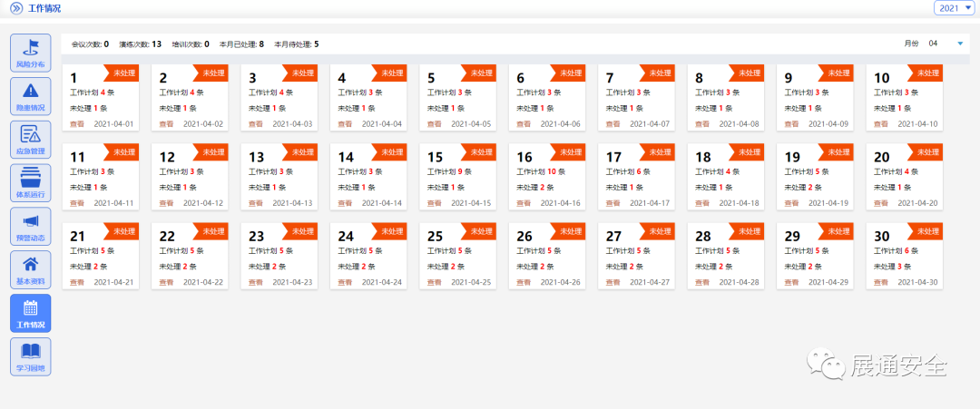This screenshot has height=409, width=980.
Task: Click 未处理 ribbon tag on day 28 card
Action: pyautogui.click(x=746, y=231)
